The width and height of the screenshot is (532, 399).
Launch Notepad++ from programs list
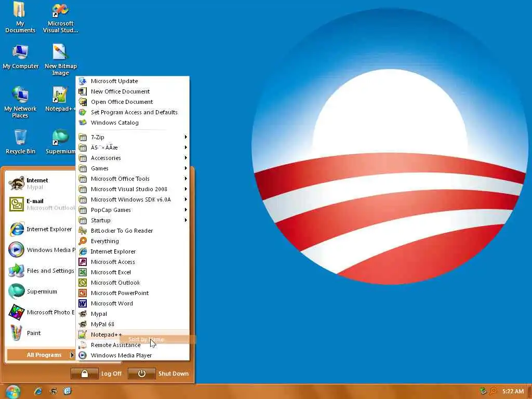[132, 335]
